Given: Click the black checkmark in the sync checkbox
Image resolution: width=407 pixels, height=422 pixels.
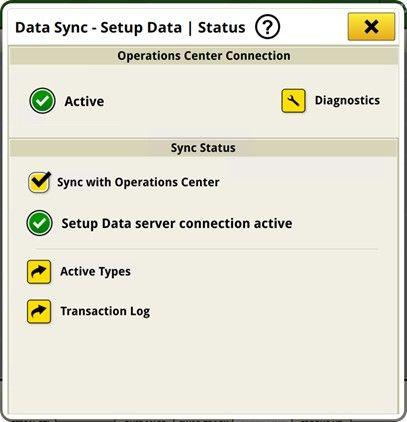Looking at the screenshot, I should coord(41,180).
